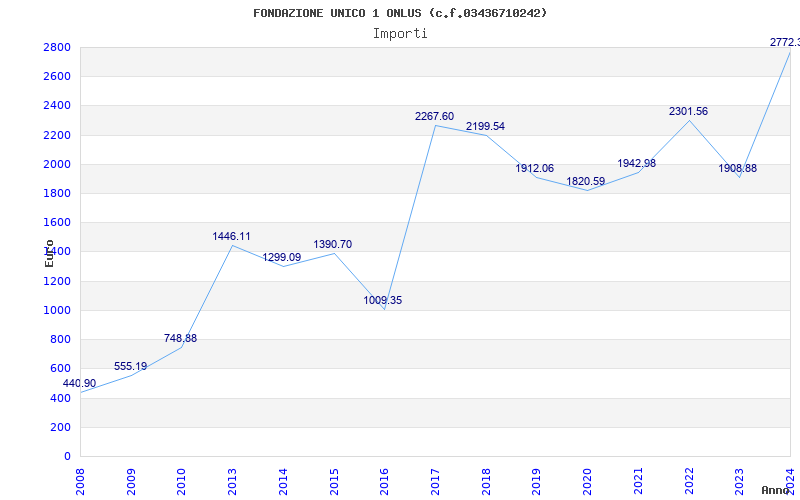This screenshot has width=800, height=500.
Task: Click the Anno x-axis title
Action: 774,490
